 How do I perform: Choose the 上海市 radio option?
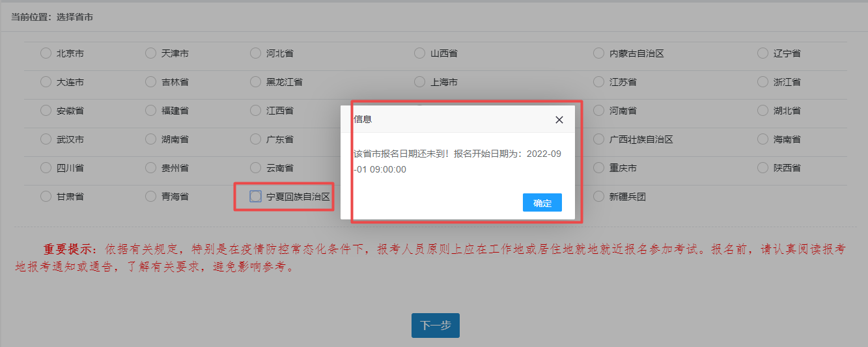click(x=419, y=82)
